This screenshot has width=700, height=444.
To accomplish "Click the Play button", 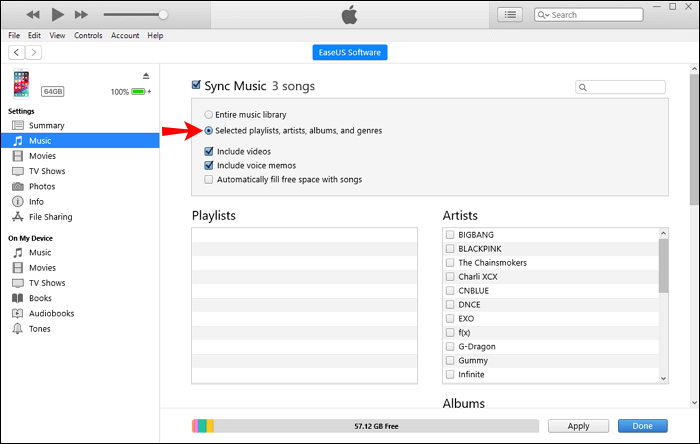I will 57,15.
